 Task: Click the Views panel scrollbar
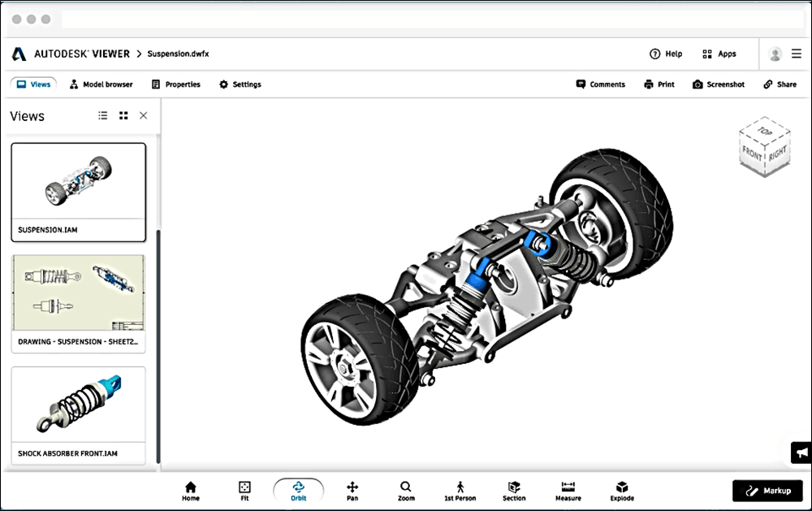coord(158,346)
